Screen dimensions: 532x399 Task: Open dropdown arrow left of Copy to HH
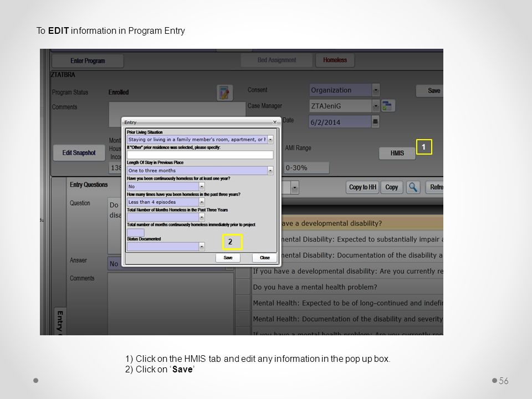[294, 187]
